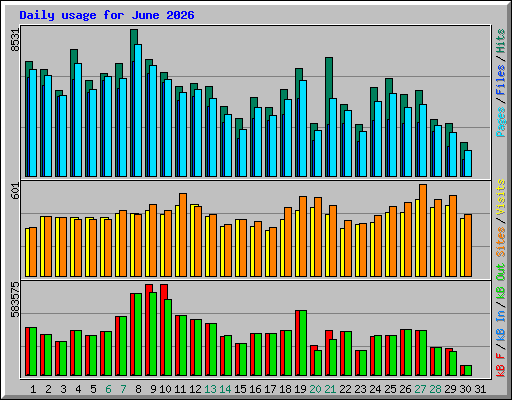Viewport: 512px width, 400px height.
Task: Click day label 9 on the x-axis
Action: click(x=153, y=389)
